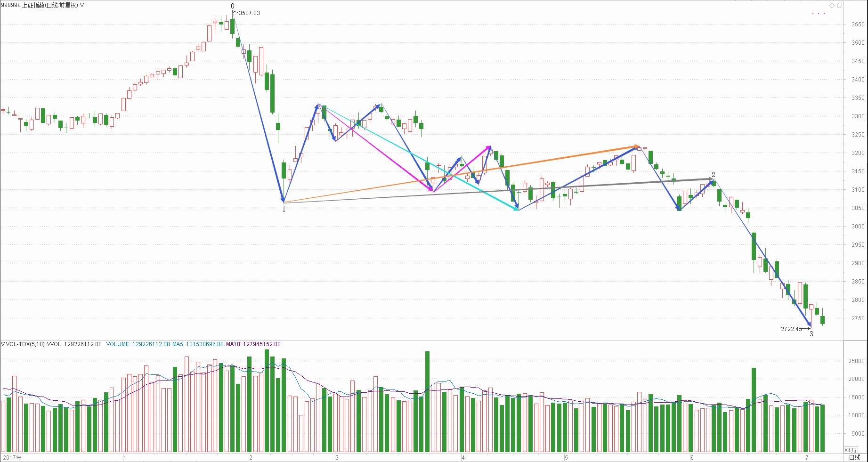Select the gray trend line arrowhead
Viewport: 868px width, 462px height.
710,179
